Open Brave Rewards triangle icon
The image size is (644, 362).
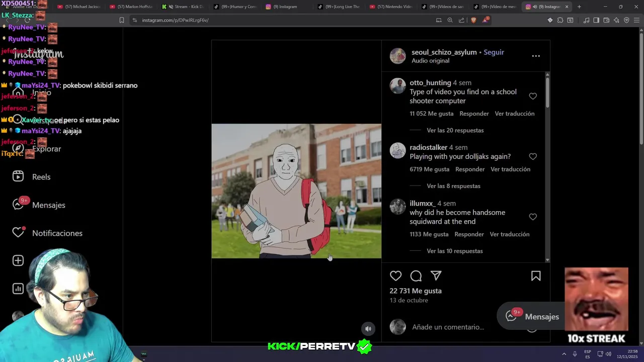[x=486, y=20]
